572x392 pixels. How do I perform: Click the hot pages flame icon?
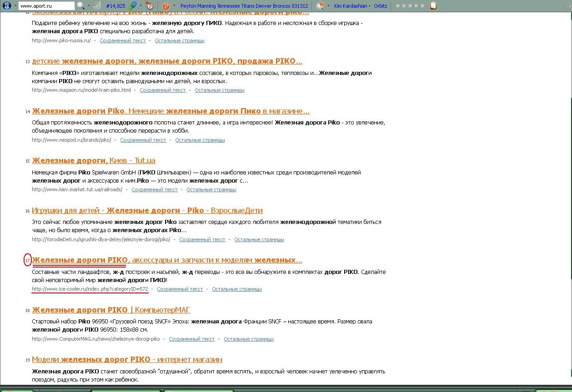click(x=166, y=6)
